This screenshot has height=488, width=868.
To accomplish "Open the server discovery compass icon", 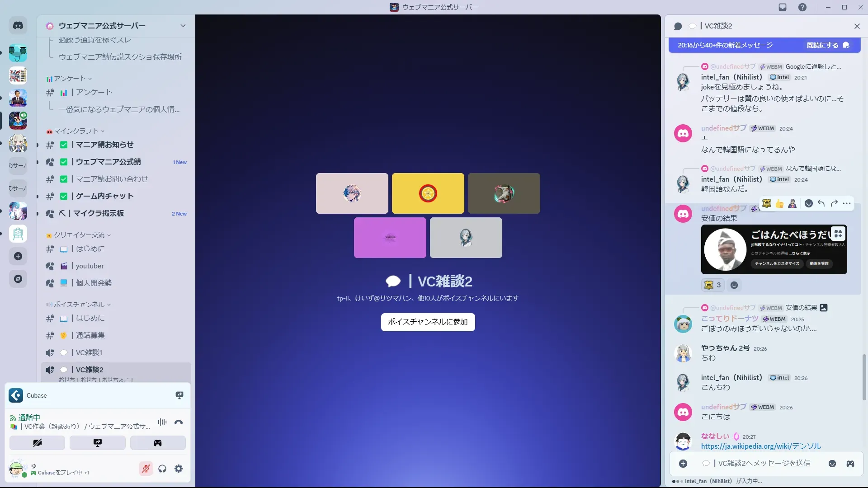I will pos(18,279).
